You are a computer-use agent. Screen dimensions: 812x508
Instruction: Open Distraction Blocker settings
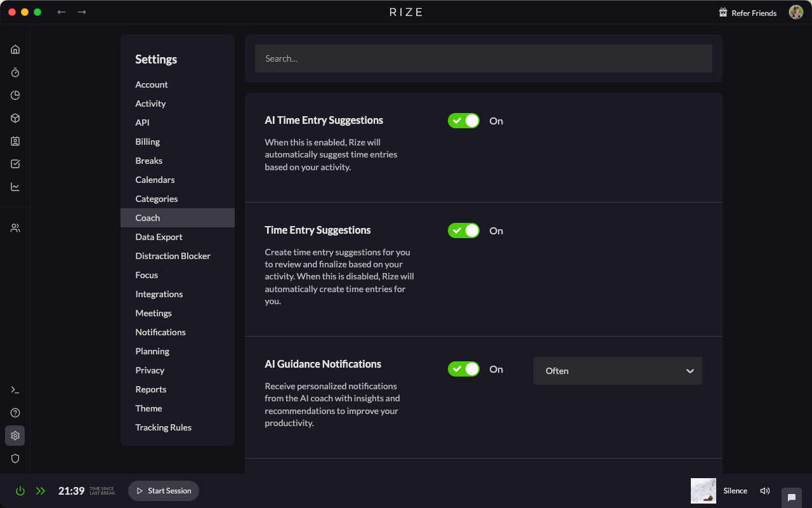point(178,256)
